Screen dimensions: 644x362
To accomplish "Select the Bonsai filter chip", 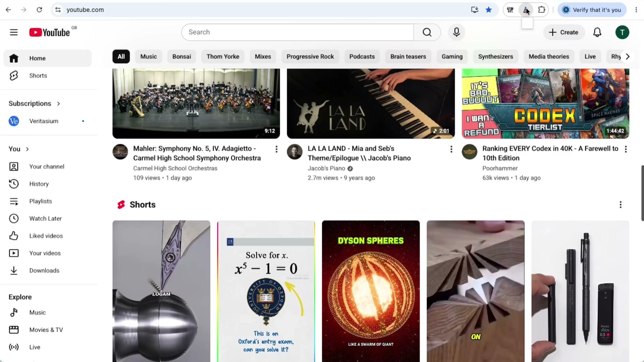I will click(x=182, y=57).
